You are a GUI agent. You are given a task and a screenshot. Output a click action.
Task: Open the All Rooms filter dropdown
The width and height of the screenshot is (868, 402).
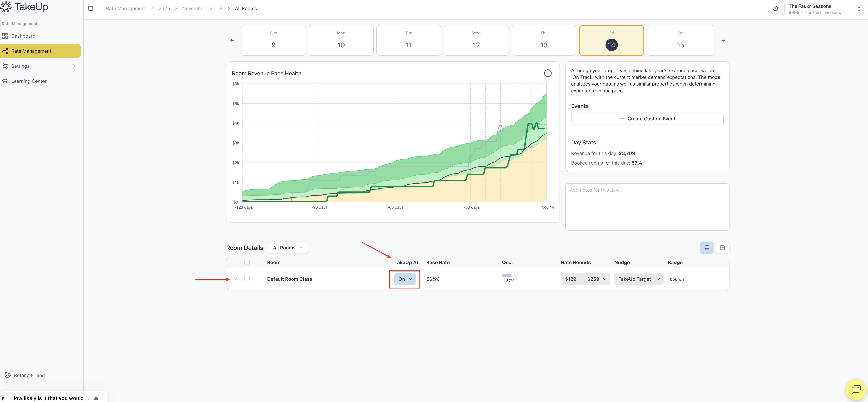tap(288, 248)
